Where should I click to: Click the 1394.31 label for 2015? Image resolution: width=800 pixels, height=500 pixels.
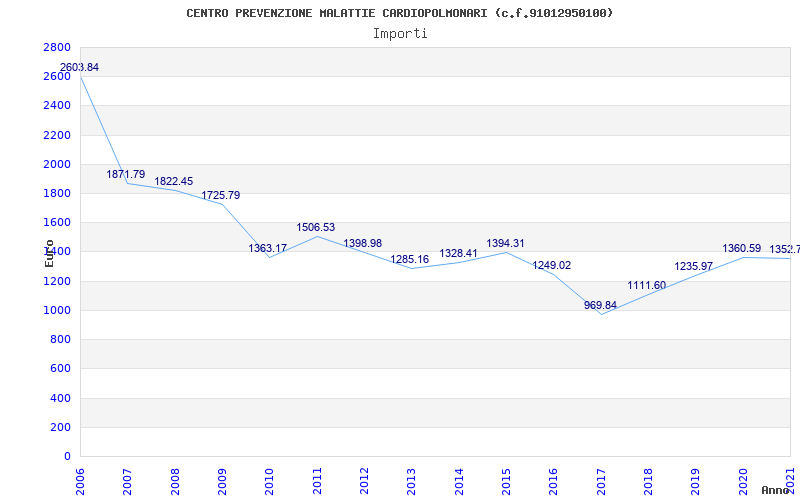pyautogui.click(x=505, y=244)
